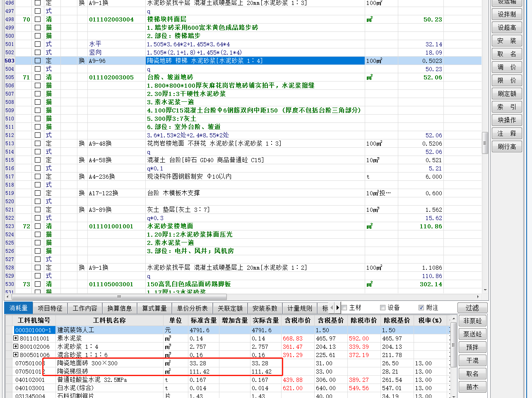Click the 刷行高 button
532x398 pixels.
pos(507,146)
